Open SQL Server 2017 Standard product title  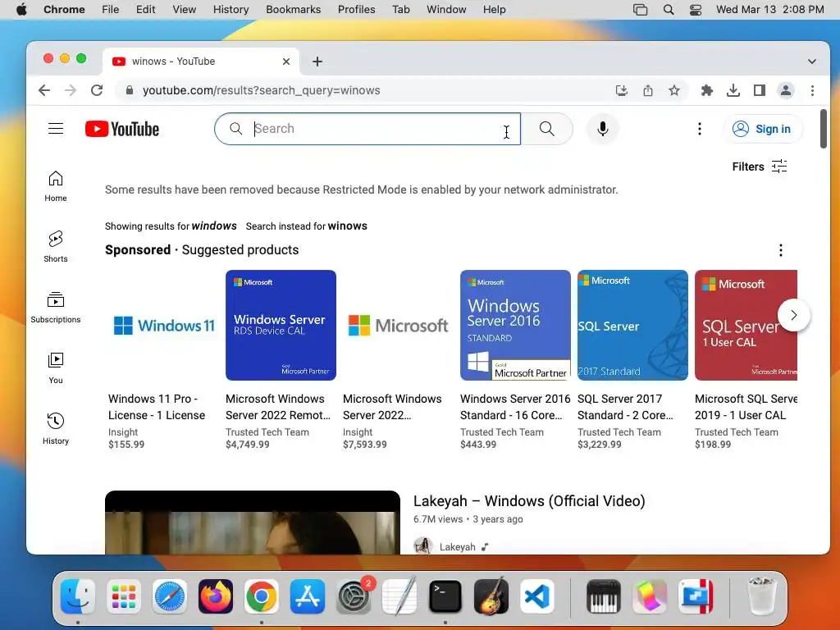625,407
